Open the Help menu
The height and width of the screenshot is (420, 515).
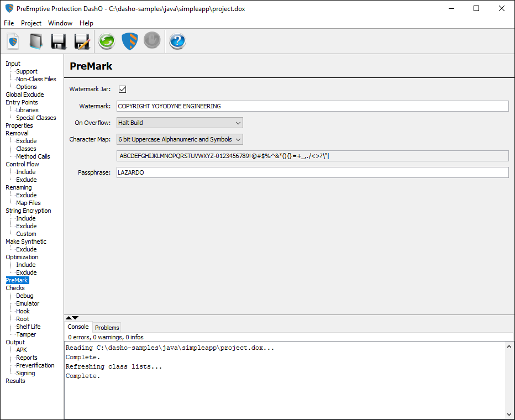[x=86, y=23]
